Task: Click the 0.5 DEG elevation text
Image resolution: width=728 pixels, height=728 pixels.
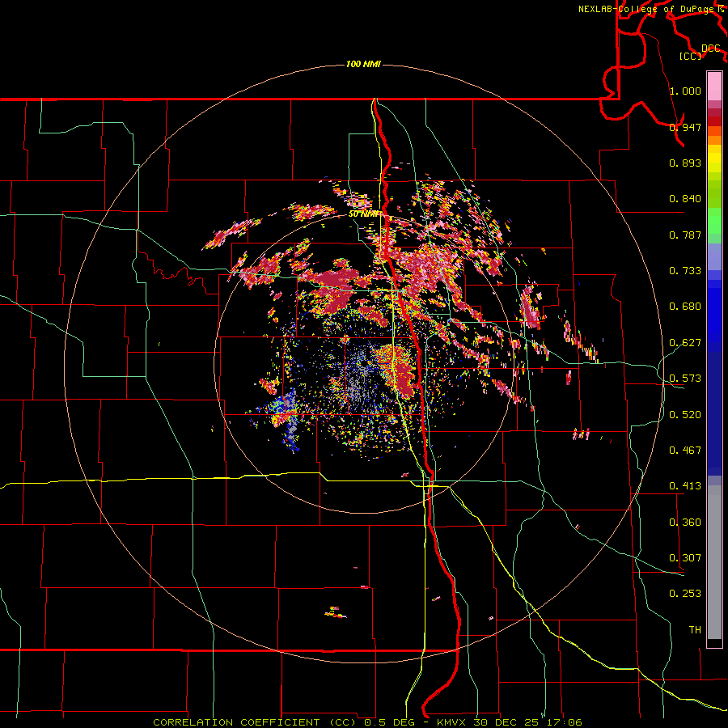Action: click(389, 722)
